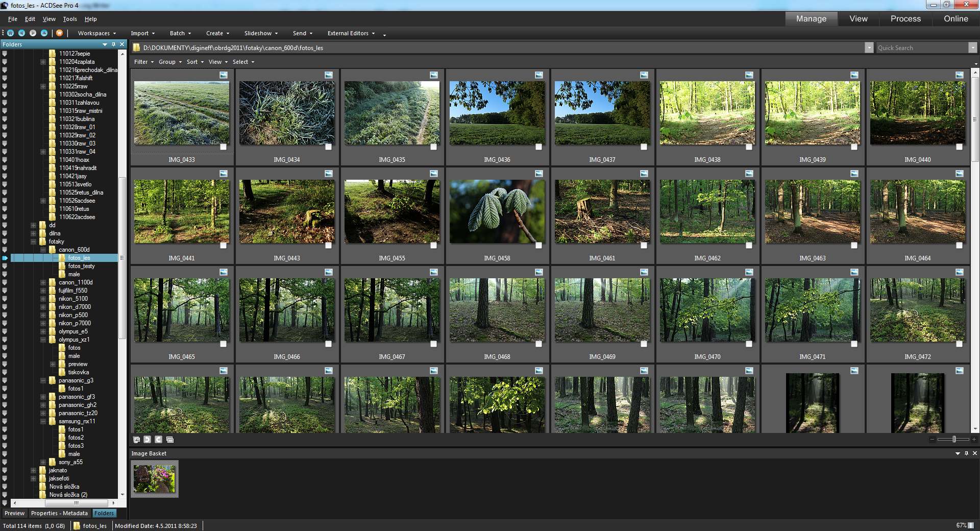Tick the checkbox on IMG_0458 thumbnail
Viewport: 980px width, 531px height.
tap(538, 246)
